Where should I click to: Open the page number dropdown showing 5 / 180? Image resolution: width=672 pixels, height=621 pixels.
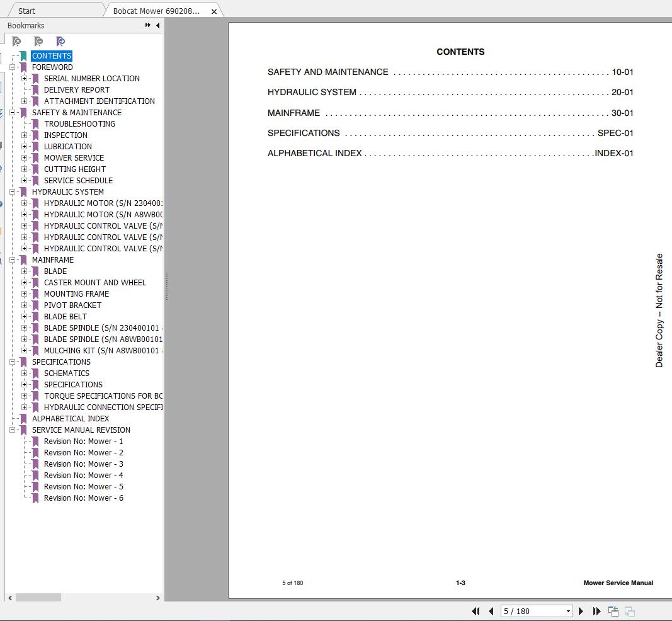[568, 611]
